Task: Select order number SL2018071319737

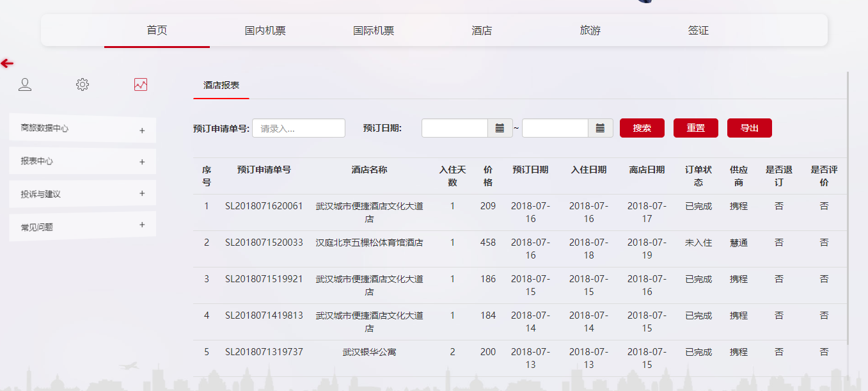Action: click(x=264, y=352)
